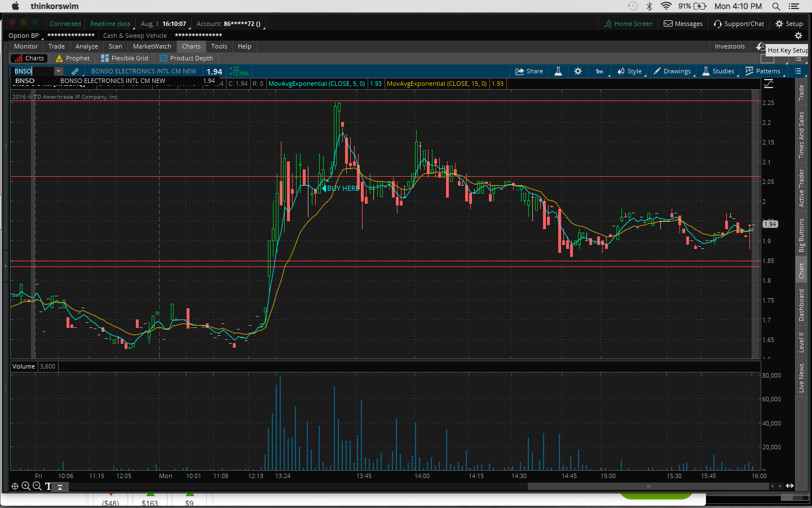The width and height of the screenshot is (812, 508).
Task: Open the Realtime data dropdown
Action: click(x=111, y=24)
